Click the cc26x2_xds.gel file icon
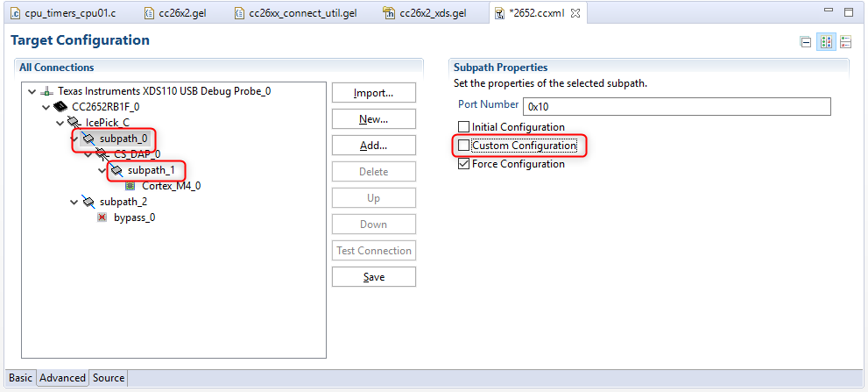 pyautogui.click(x=389, y=13)
